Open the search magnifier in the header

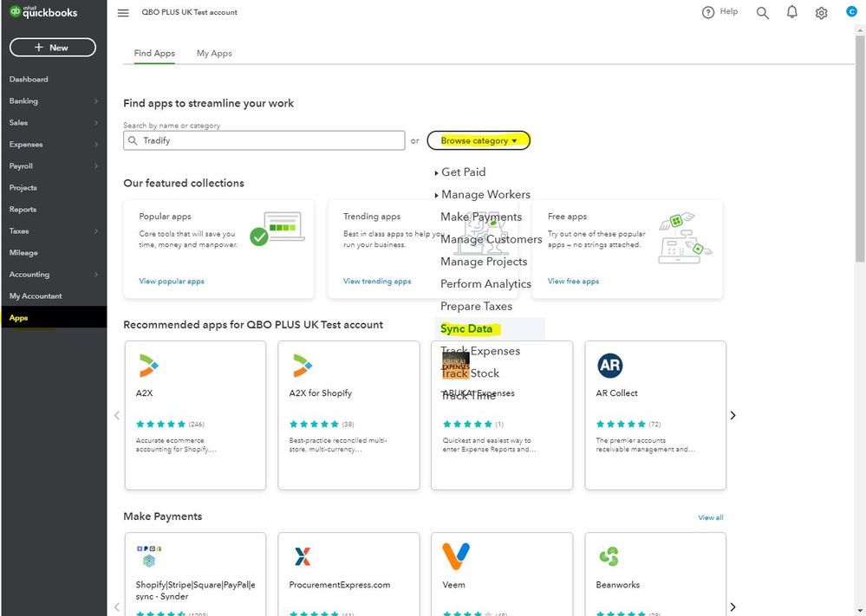coord(762,13)
